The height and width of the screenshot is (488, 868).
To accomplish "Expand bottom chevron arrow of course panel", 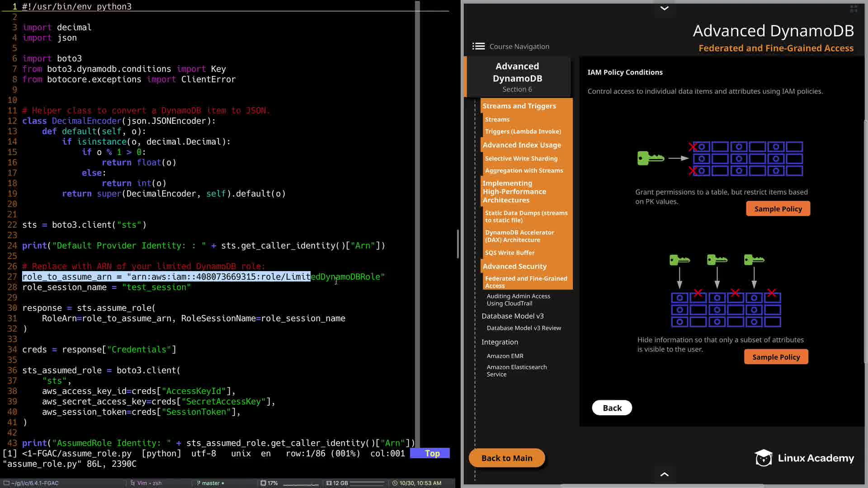I will pyautogui.click(x=664, y=474).
